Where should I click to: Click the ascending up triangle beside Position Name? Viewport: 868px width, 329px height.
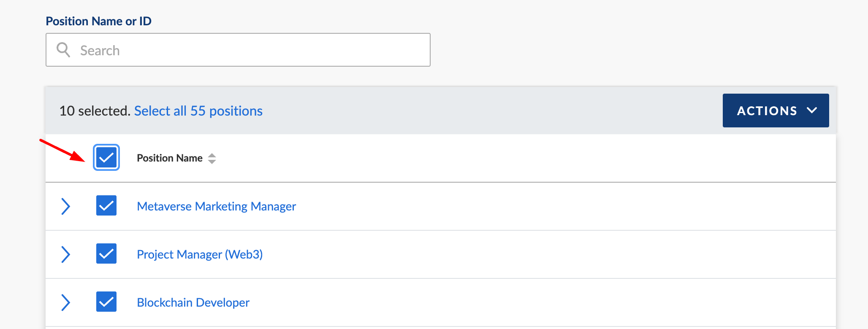point(212,155)
